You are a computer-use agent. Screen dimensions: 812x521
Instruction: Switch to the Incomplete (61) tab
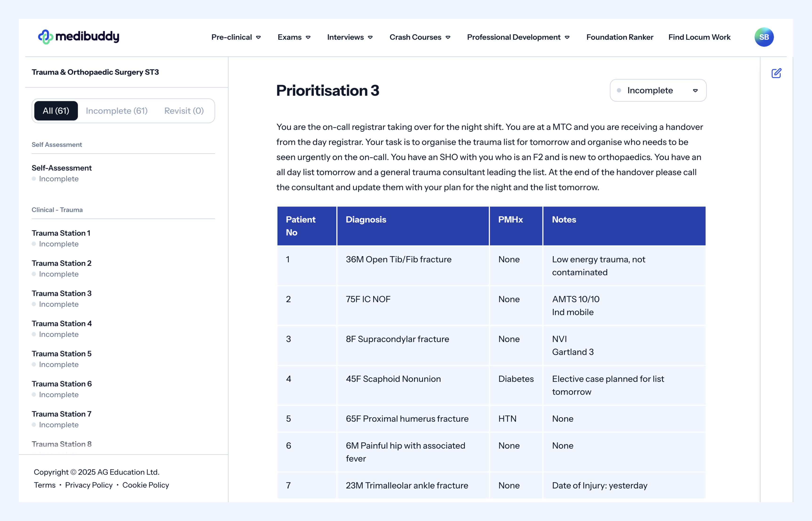pyautogui.click(x=117, y=111)
